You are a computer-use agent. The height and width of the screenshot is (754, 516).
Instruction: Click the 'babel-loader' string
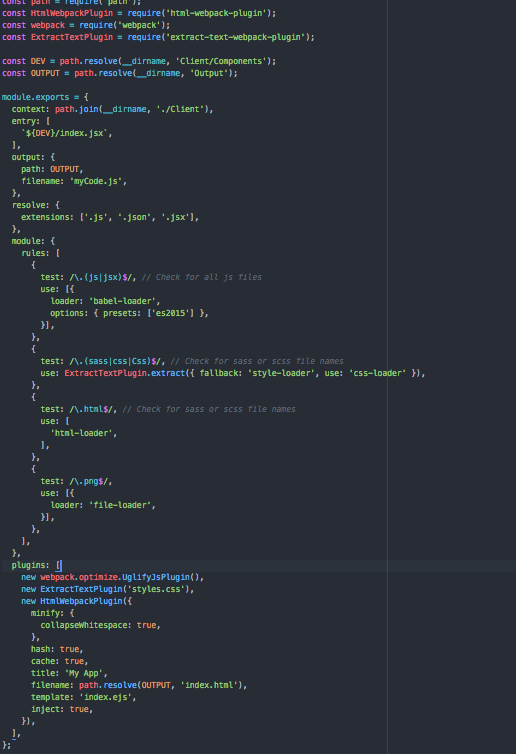click(122, 301)
